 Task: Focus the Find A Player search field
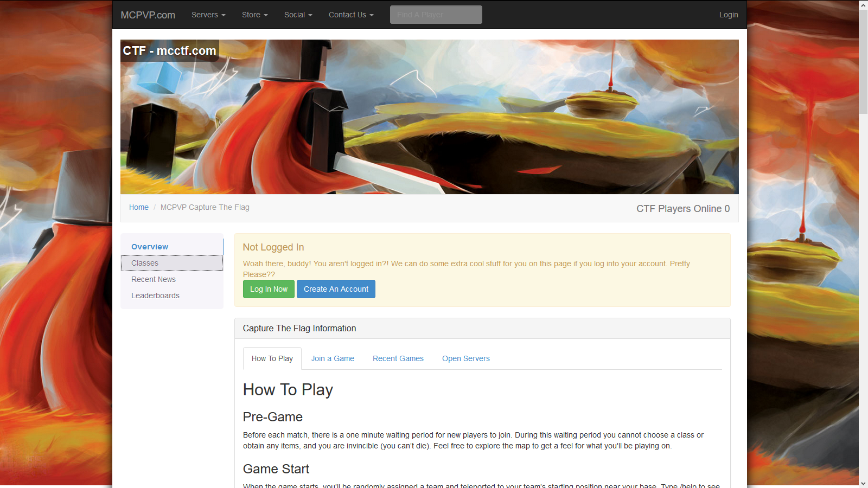click(436, 15)
